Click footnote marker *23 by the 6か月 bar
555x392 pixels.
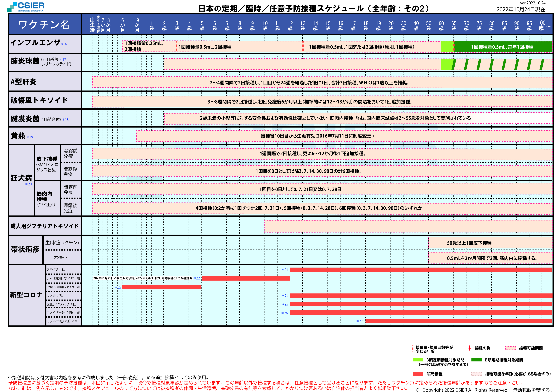tap(118, 287)
